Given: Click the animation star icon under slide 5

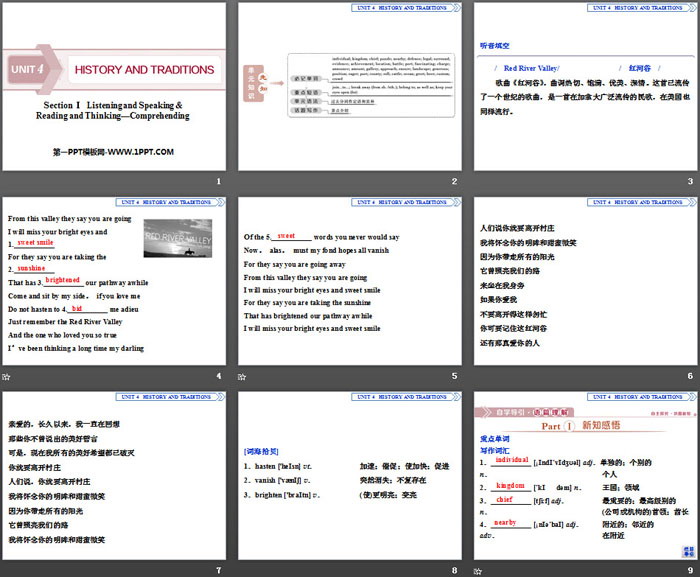Looking at the screenshot, I should click(x=242, y=376).
